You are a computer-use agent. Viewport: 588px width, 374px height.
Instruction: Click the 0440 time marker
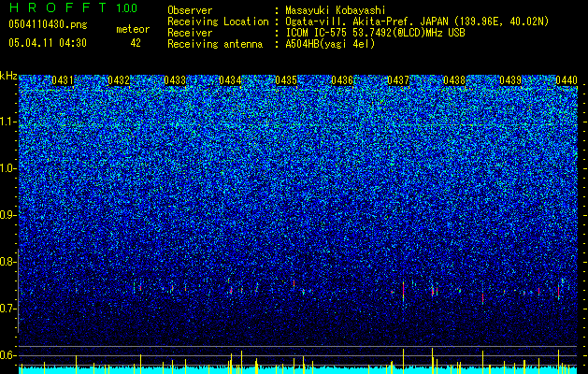click(566, 80)
